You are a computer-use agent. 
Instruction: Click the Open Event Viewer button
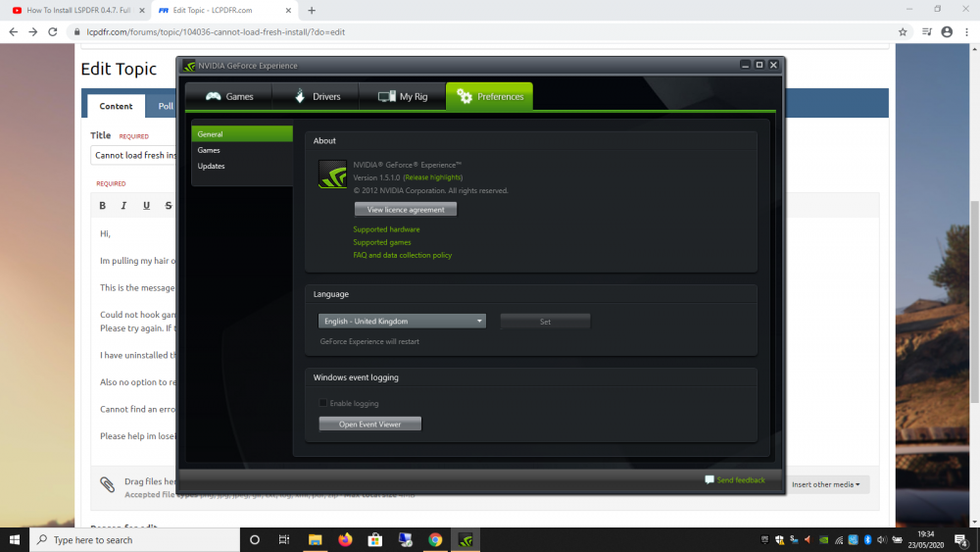[x=370, y=424]
